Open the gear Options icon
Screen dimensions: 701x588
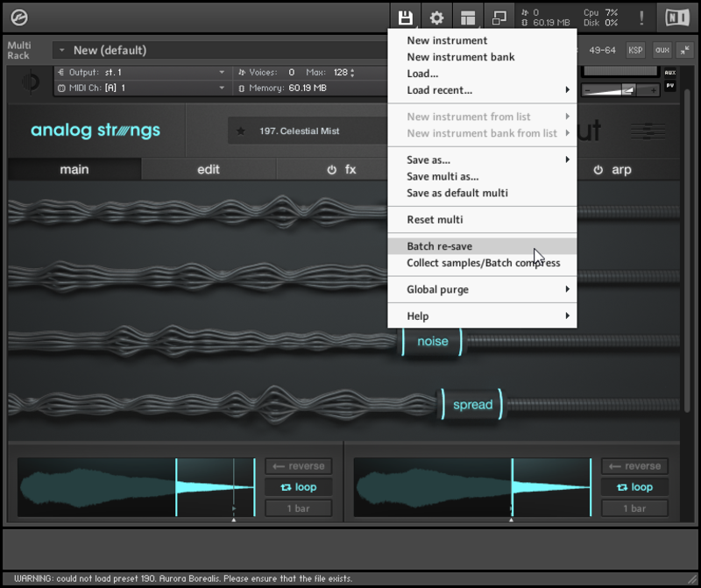tap(436, 18)
